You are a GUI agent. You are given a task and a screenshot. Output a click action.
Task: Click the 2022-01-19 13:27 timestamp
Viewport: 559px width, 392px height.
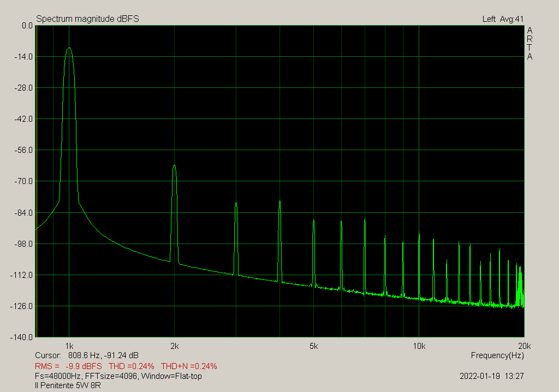coord(492,376)
